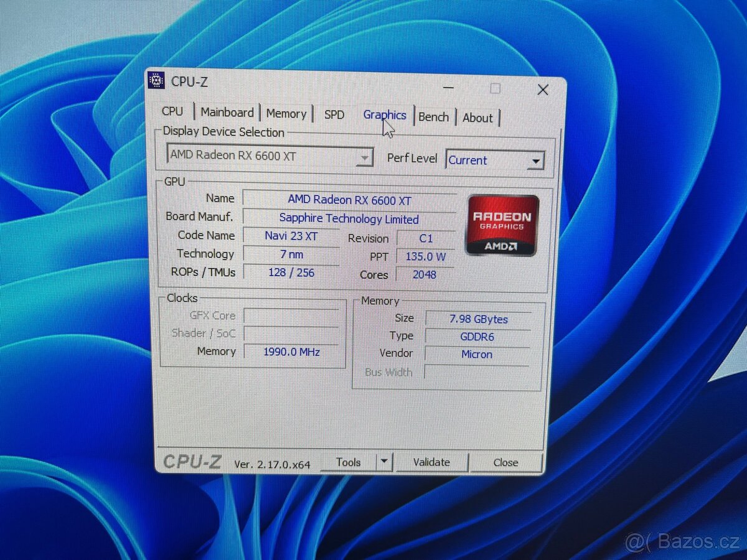Screen dimensions: 747x560
Task: Select the About tab
Action: point(477,117)
